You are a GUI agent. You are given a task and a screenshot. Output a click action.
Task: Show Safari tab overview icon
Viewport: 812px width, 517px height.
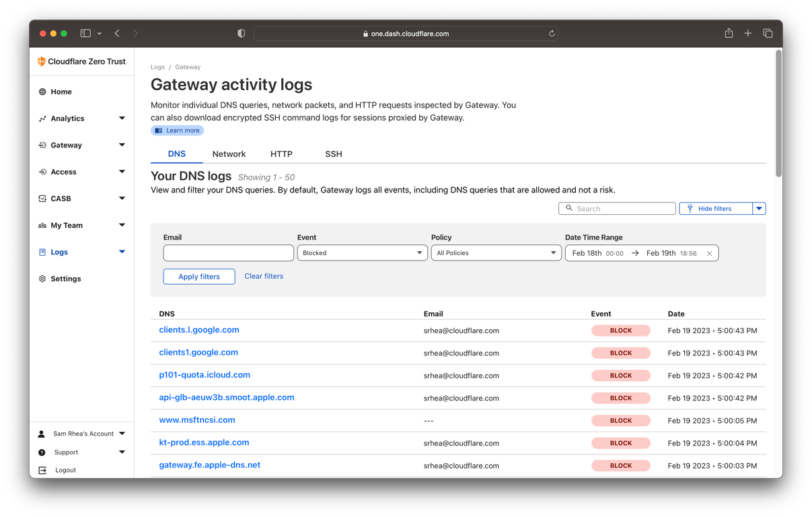pos(768,33)
